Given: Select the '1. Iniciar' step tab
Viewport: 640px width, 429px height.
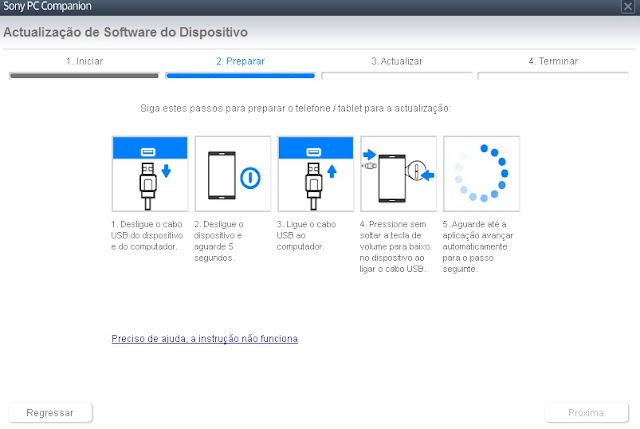Looking at the screenshot, I should tap(84, 61).
